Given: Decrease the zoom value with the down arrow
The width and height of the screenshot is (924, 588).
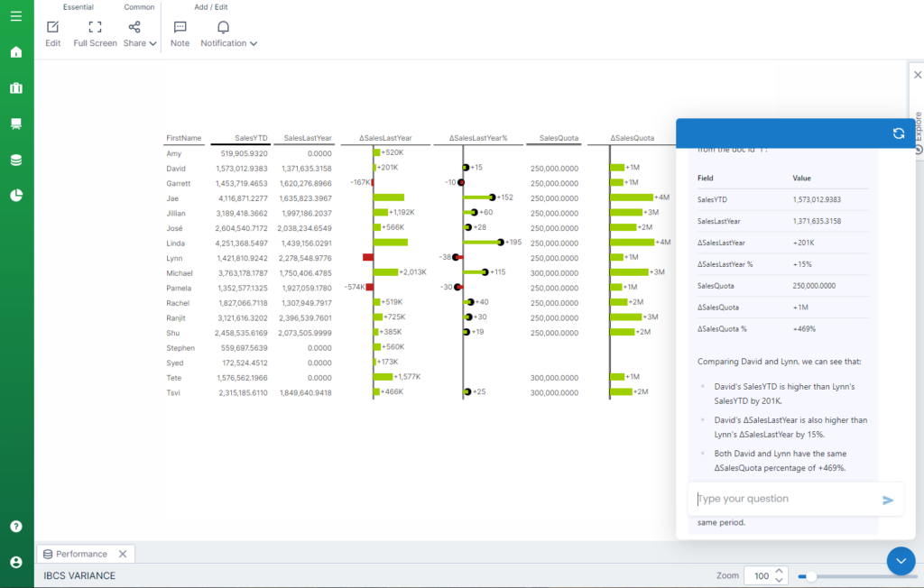Looking at the screenshot, I should pos(779,581).
